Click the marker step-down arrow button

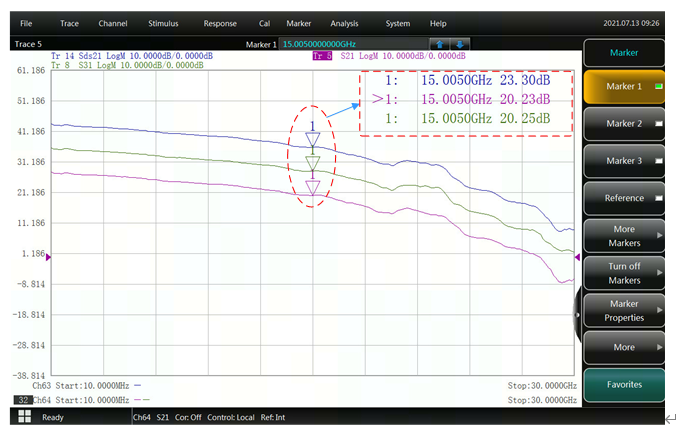pos(459,44)
